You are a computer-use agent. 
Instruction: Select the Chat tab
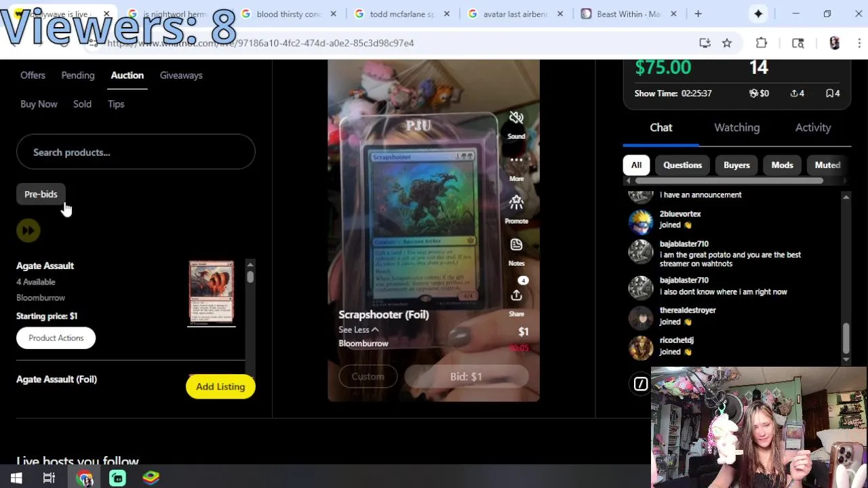click(x=660, y=127)
